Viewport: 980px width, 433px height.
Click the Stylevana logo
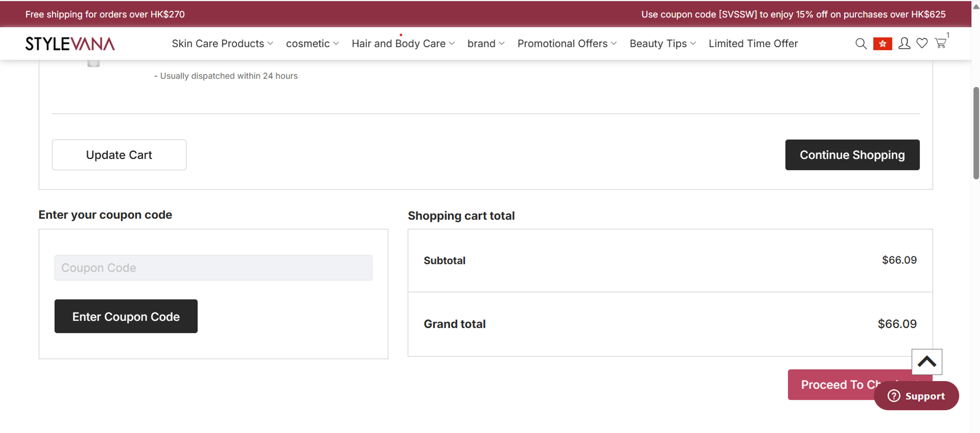pos(70,44)
